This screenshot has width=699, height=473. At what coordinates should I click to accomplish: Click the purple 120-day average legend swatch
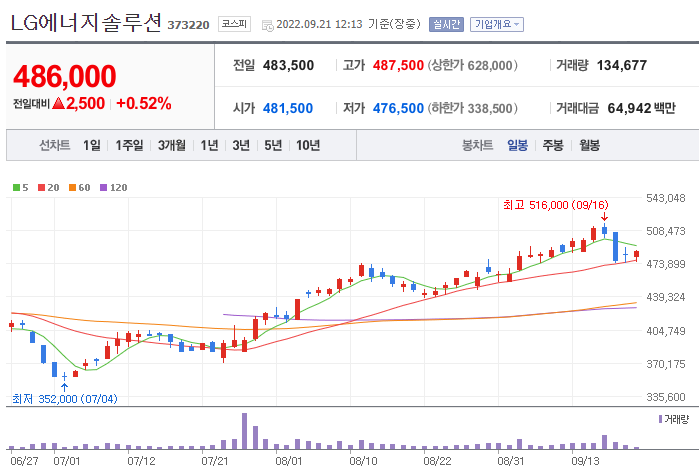[x=103, y=188]
